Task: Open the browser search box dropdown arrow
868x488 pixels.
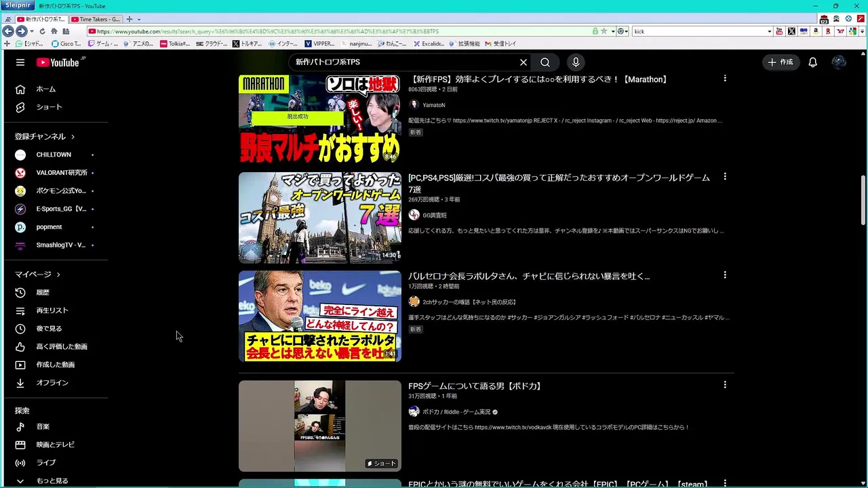Action: (x=769, y=31)
